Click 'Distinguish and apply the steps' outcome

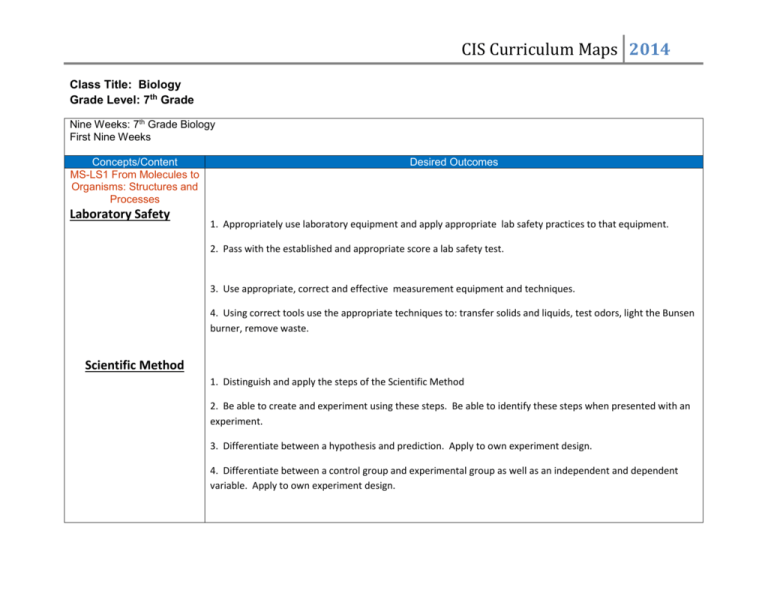click(x=337, y=382)
